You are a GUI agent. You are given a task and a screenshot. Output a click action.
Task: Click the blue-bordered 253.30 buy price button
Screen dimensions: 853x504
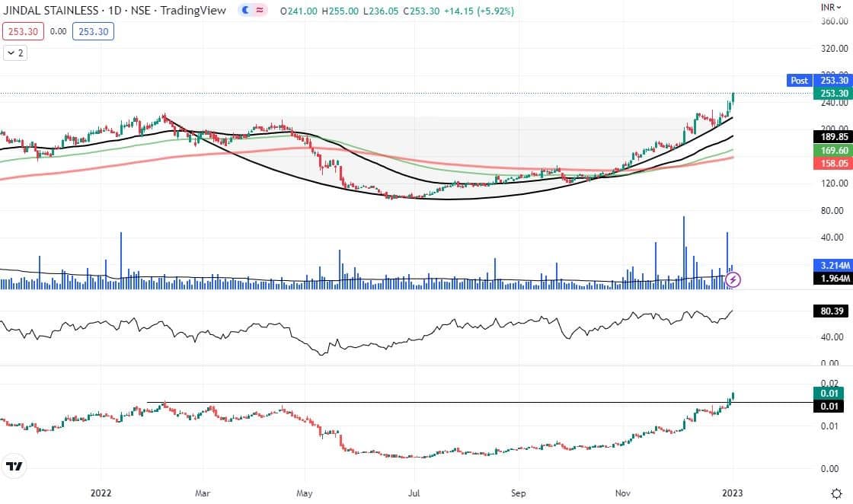[x=94, y=32]
